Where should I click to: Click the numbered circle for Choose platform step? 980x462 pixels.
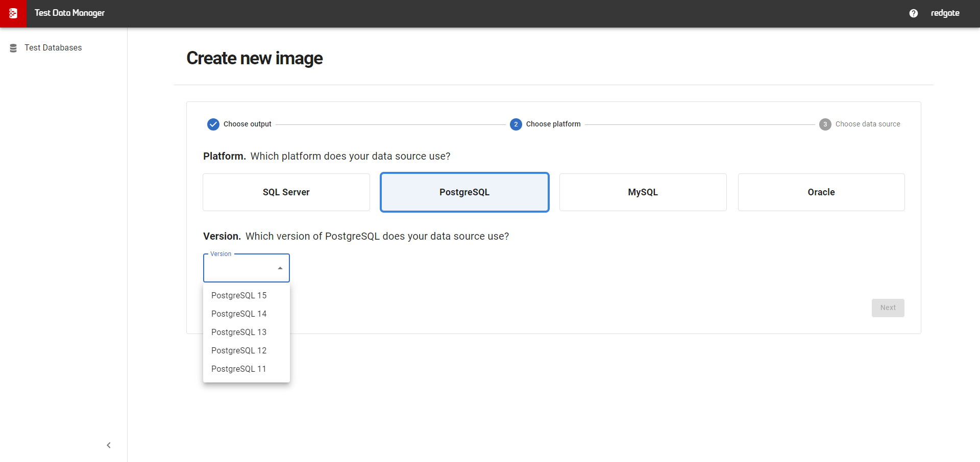[516, 124]
